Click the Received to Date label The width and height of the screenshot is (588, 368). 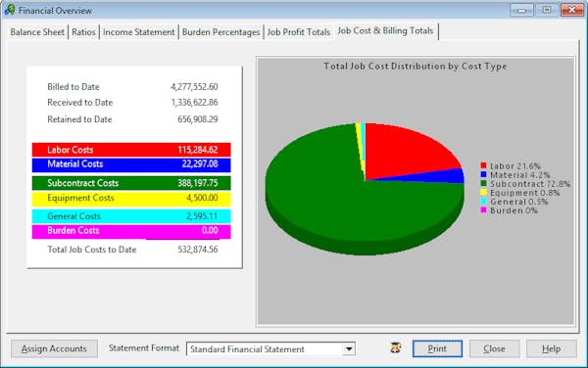[80, 103]
